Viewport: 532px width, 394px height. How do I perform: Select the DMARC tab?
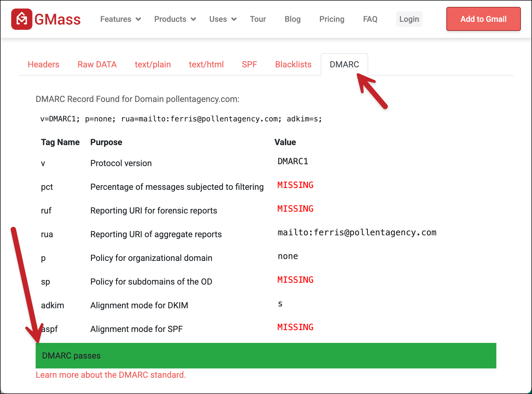[344, 64]
